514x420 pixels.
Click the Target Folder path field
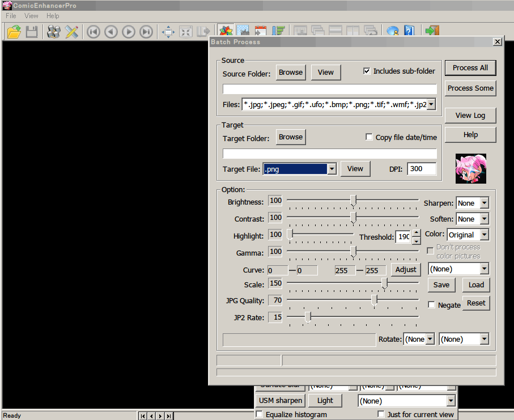(330, 154)
